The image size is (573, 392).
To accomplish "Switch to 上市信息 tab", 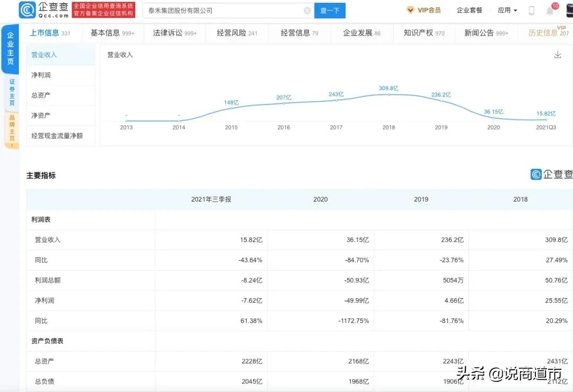I will tap(50, 33).
